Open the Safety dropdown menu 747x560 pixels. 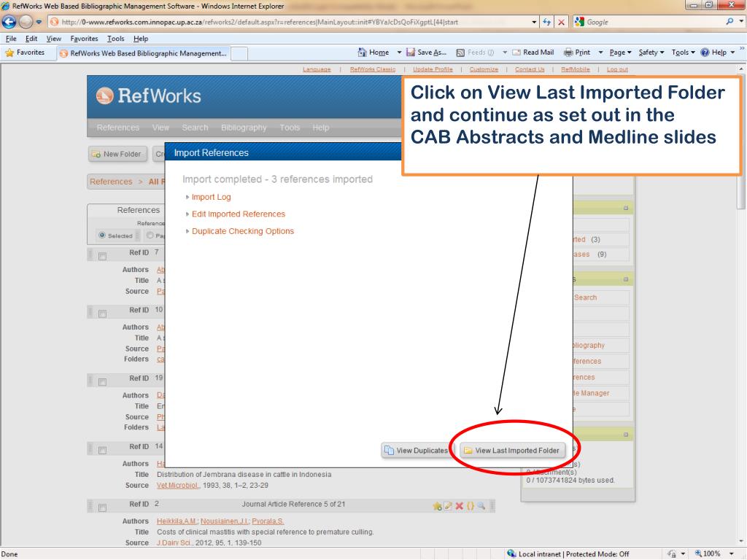pyautogui.click(x=651, y=52)
